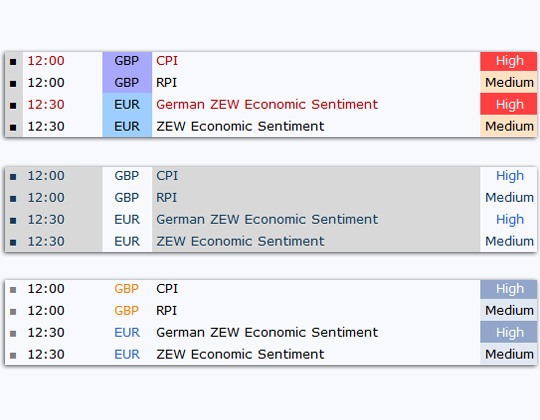Click gray bullet in bottom table CPI row
Viewport: 540px width, 420px height.
point(13,290)
